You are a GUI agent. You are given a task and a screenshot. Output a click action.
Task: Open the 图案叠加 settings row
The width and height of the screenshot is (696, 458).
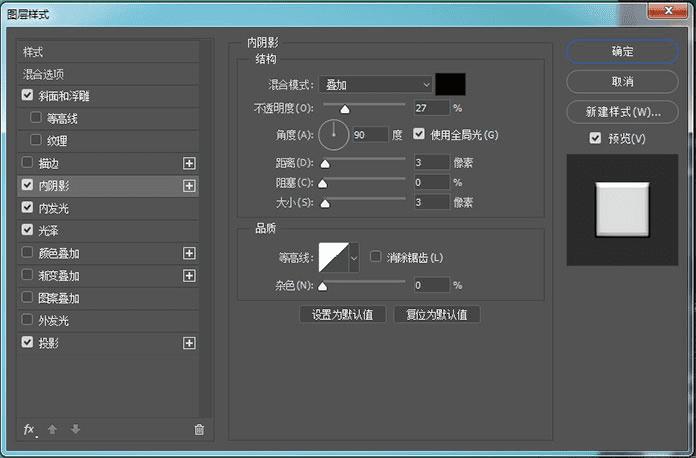[108, 298]
